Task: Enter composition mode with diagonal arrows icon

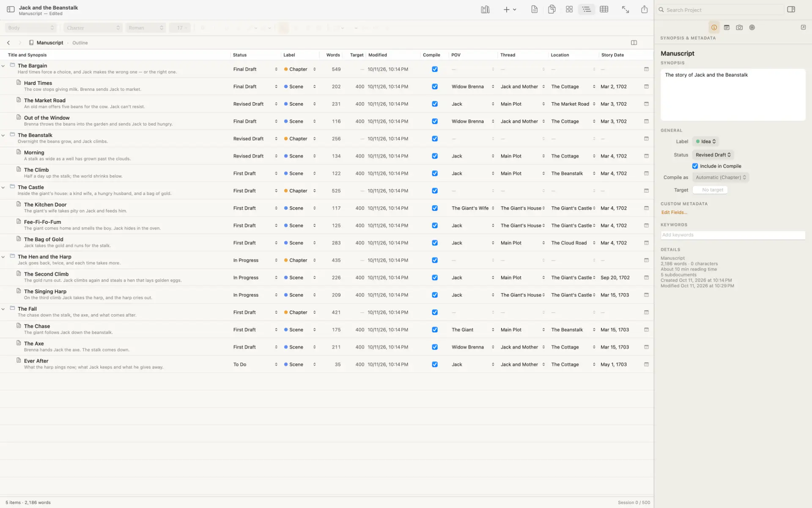Action: click(625, 9)
